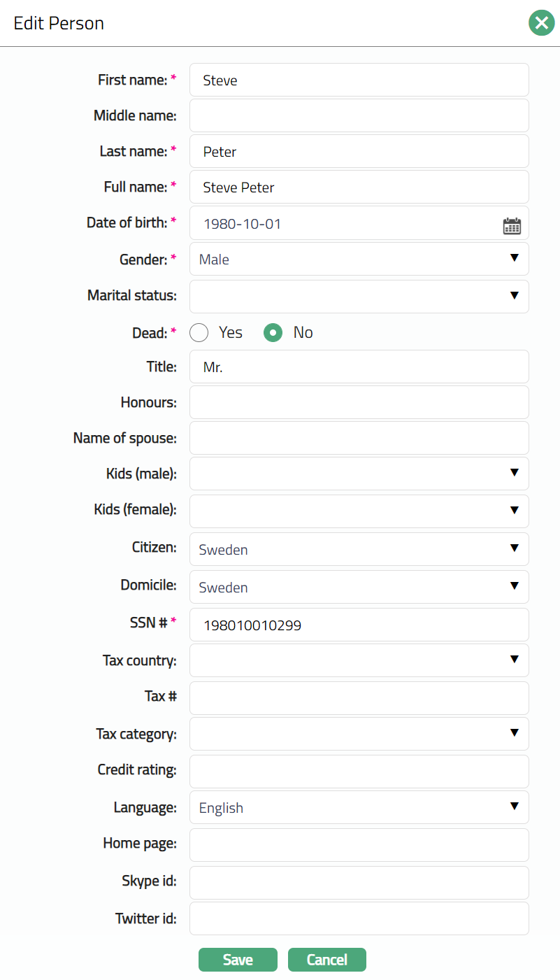Open the date of birth calendar picker
The width and height of the screenshot is (560, 980).
click(512, 225)
